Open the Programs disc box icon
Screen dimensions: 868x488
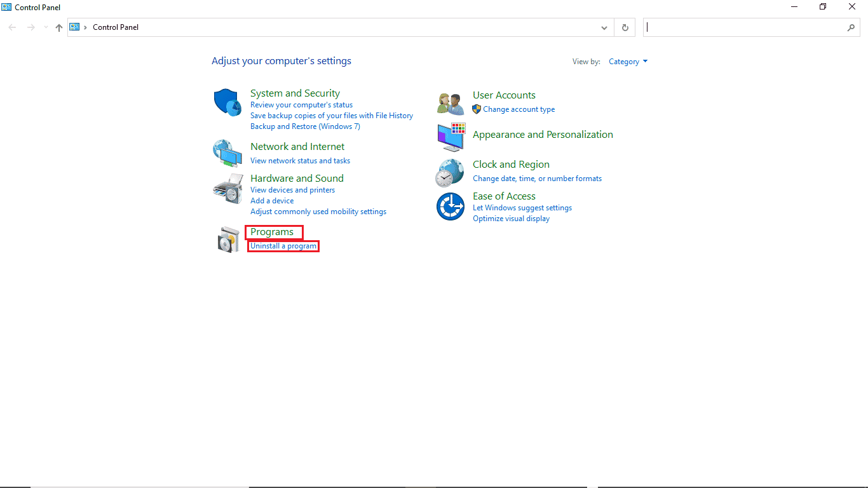tap(228, 239)
